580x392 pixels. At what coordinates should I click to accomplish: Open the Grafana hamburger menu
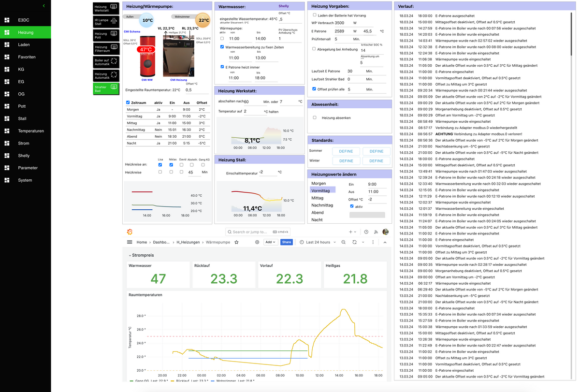click(130, 242)
